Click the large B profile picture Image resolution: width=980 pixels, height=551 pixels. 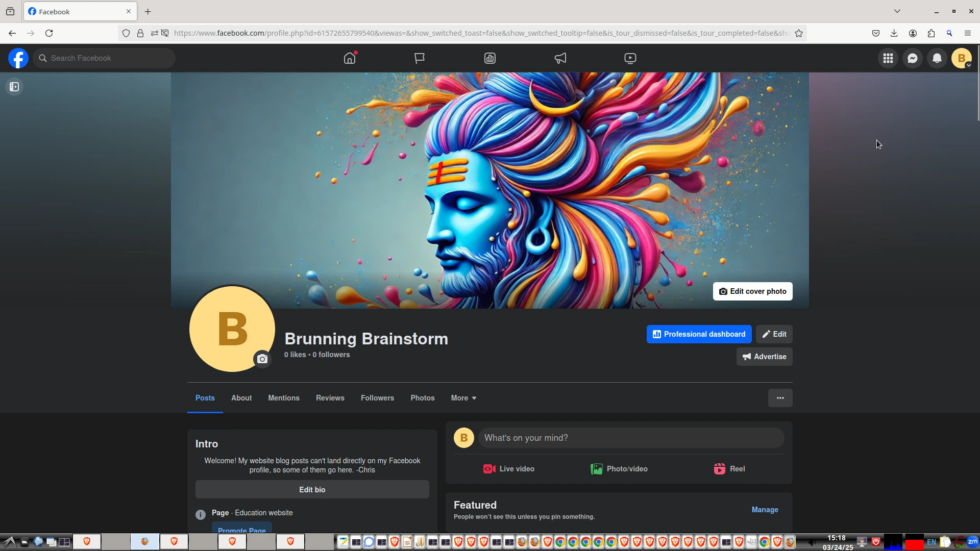[x=232, y=329]
